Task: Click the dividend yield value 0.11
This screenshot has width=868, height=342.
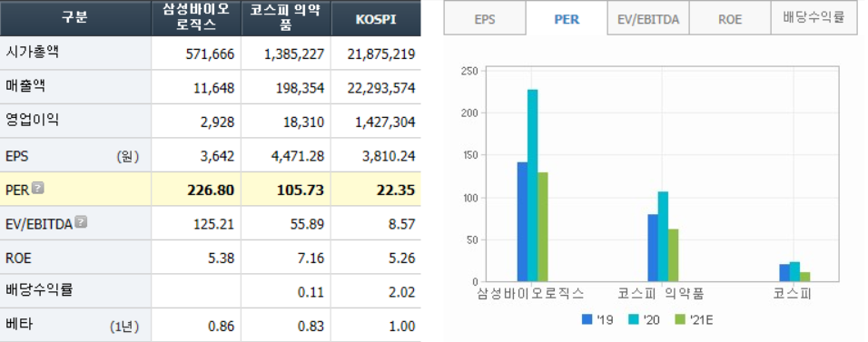Action: 312,292
